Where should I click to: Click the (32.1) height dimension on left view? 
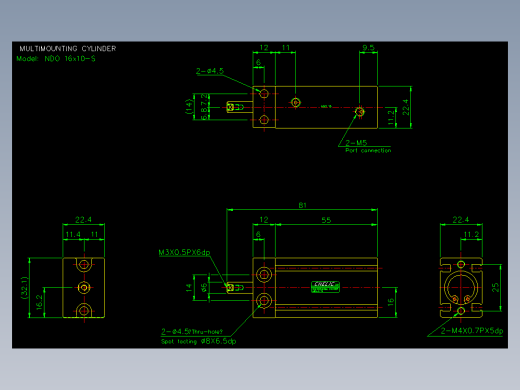25,288
